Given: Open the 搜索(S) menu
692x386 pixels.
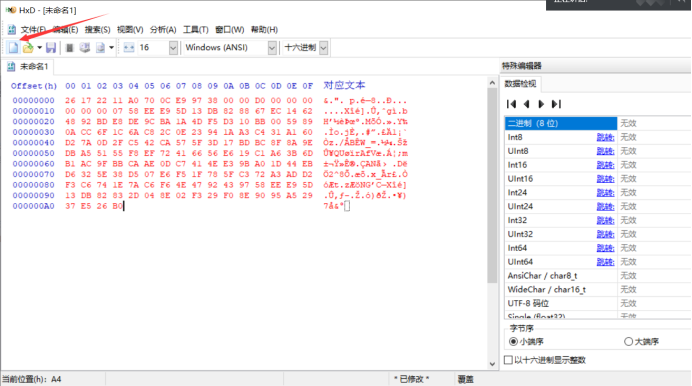Looking at the screenshot, I should 98,30.
